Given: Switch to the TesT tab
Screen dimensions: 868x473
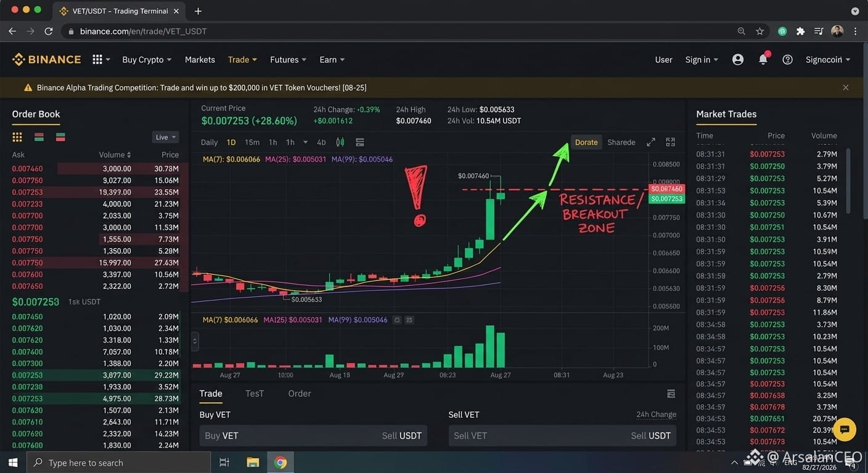Looking at the screenshot, I should point(255,394).
